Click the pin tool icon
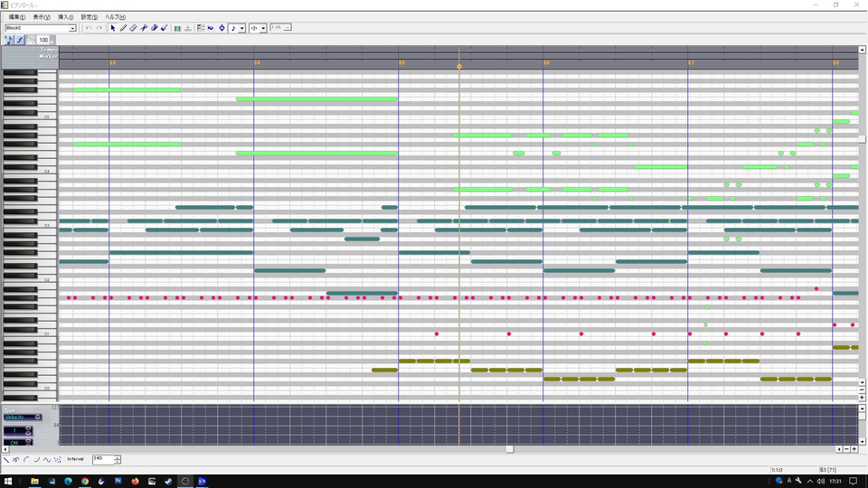The image size is (868, 488). pos(144,28)
